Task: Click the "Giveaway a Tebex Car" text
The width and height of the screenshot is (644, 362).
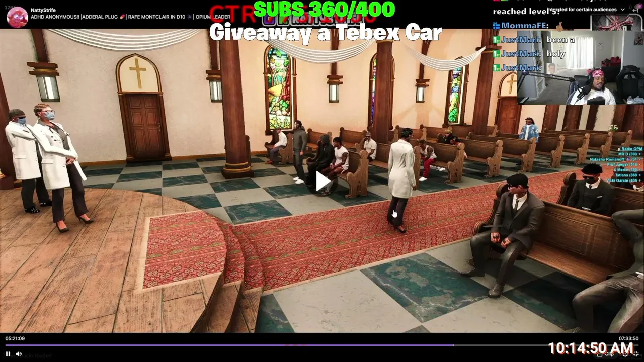Action: [326, 33]
